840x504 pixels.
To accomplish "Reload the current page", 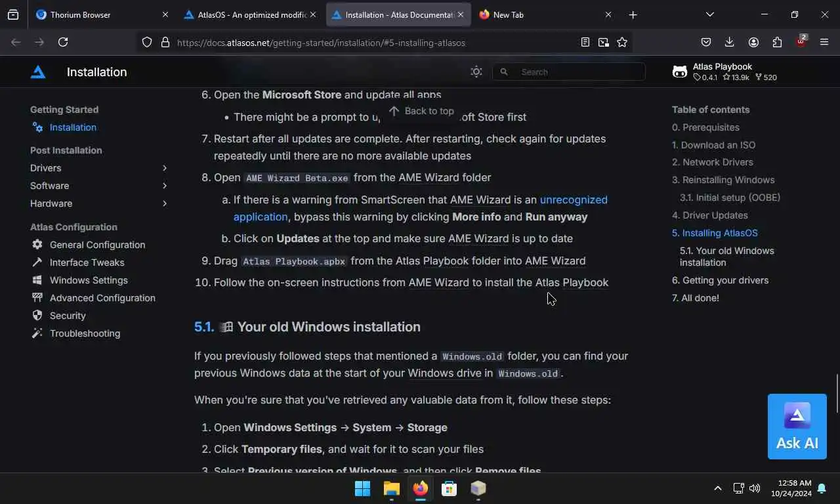I will point(63,42).
